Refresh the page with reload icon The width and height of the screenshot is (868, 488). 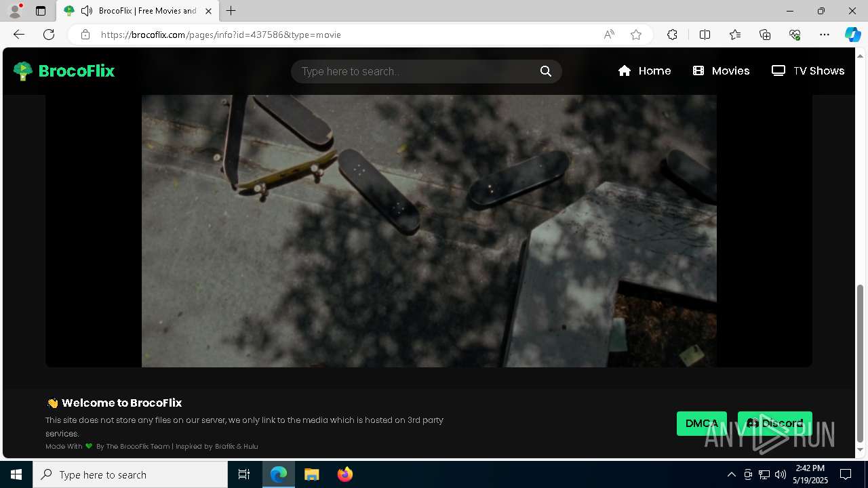point(49,35)
